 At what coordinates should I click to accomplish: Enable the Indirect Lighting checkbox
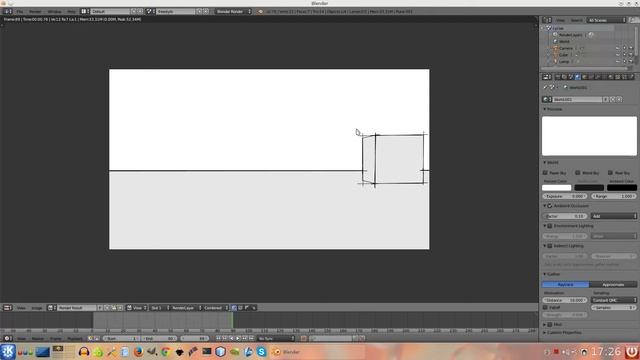point(549,246)
